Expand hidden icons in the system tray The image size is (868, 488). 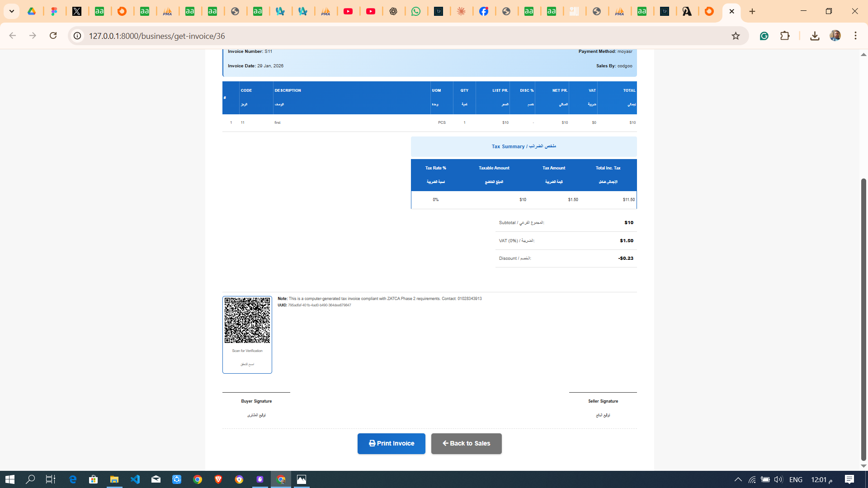[738, 479]
